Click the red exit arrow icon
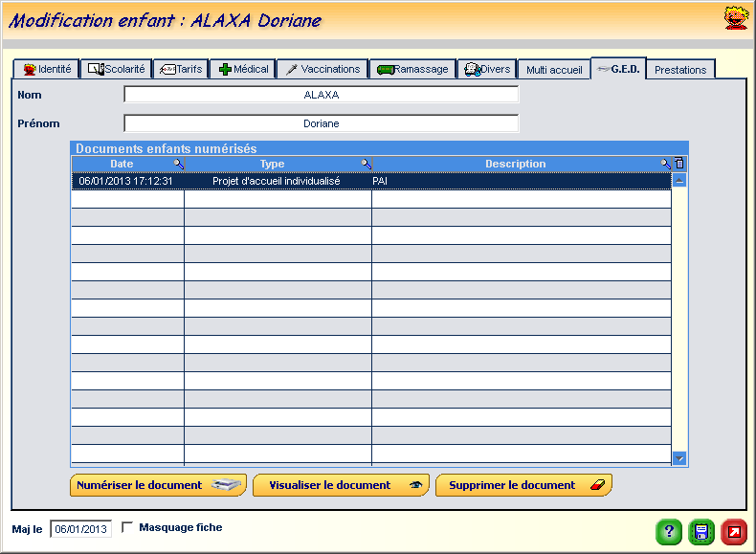Viewport: 756px width, 554px height. click(734, 531)
